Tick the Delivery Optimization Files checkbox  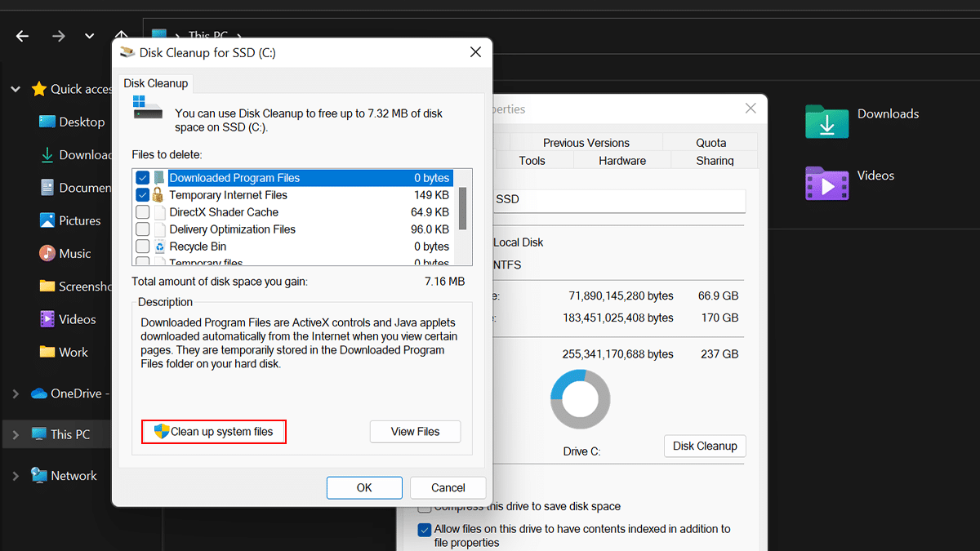pyautogui.click(x=143, y=229)
